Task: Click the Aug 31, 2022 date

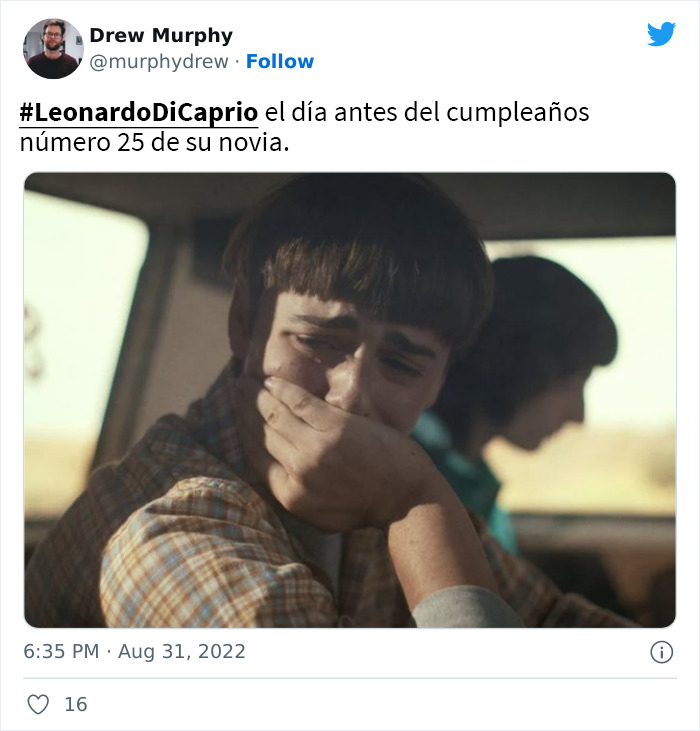Action: (182, 651)
